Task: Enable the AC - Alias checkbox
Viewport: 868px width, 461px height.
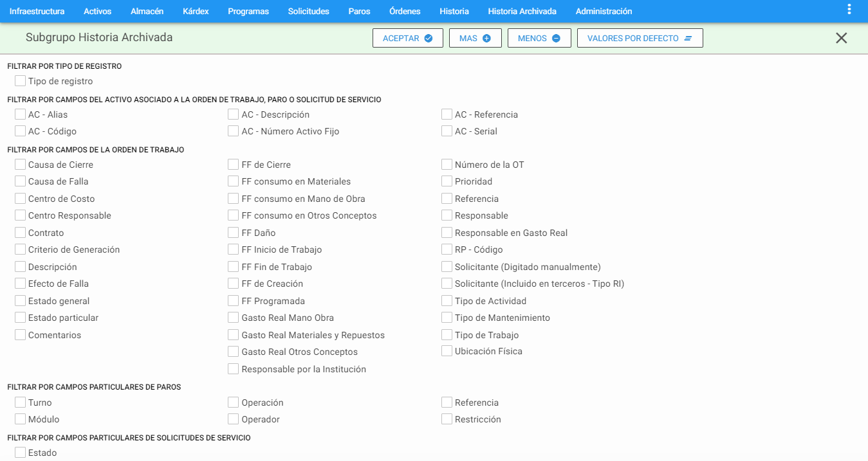Action: 21,114
